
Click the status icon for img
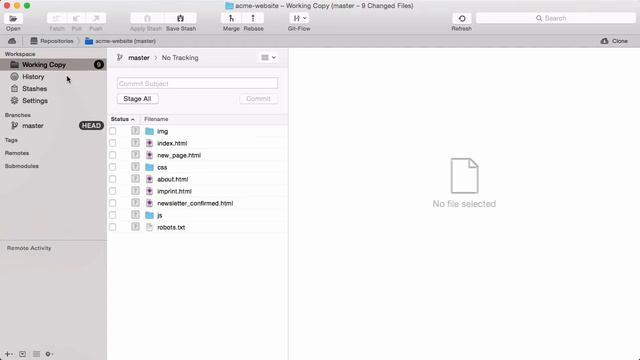point(135,131)
